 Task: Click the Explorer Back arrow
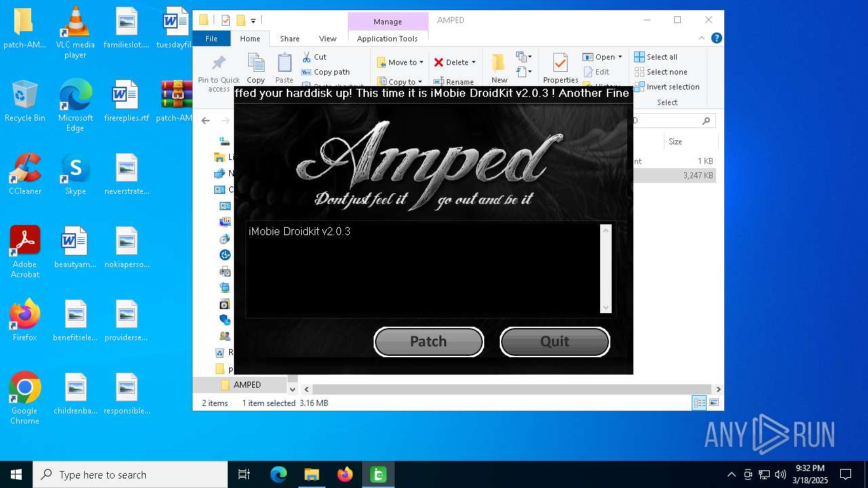coord(205,121)
